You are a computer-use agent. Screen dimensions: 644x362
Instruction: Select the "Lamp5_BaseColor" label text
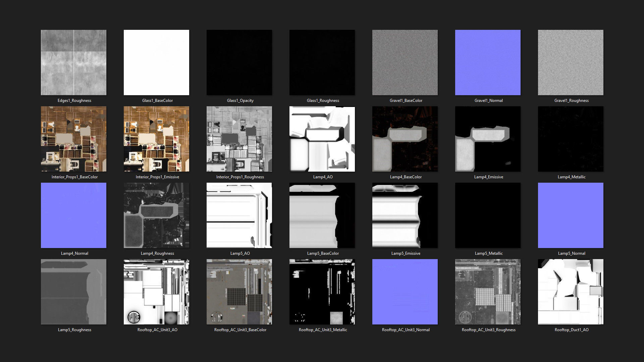323,253
